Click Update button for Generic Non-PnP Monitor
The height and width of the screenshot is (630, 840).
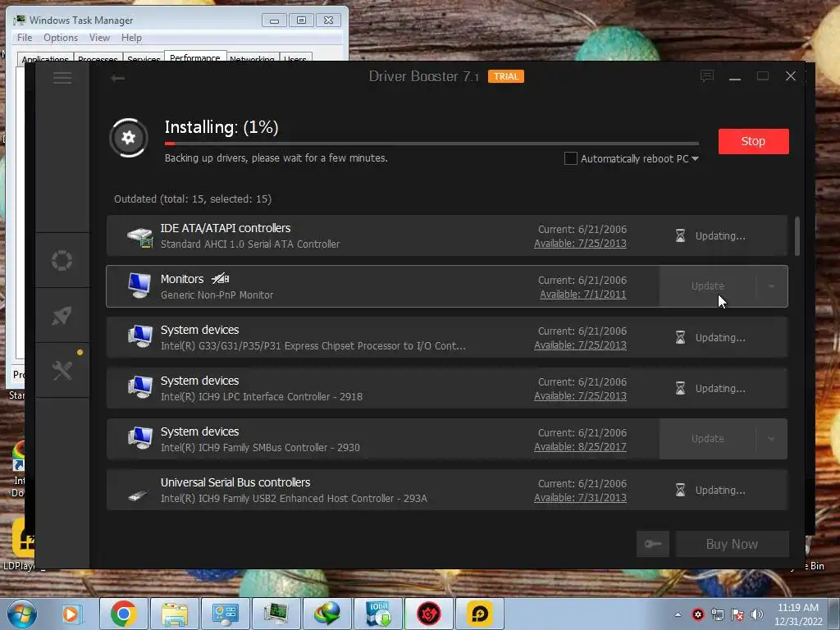pyautogui.click(x=707, y=286)
